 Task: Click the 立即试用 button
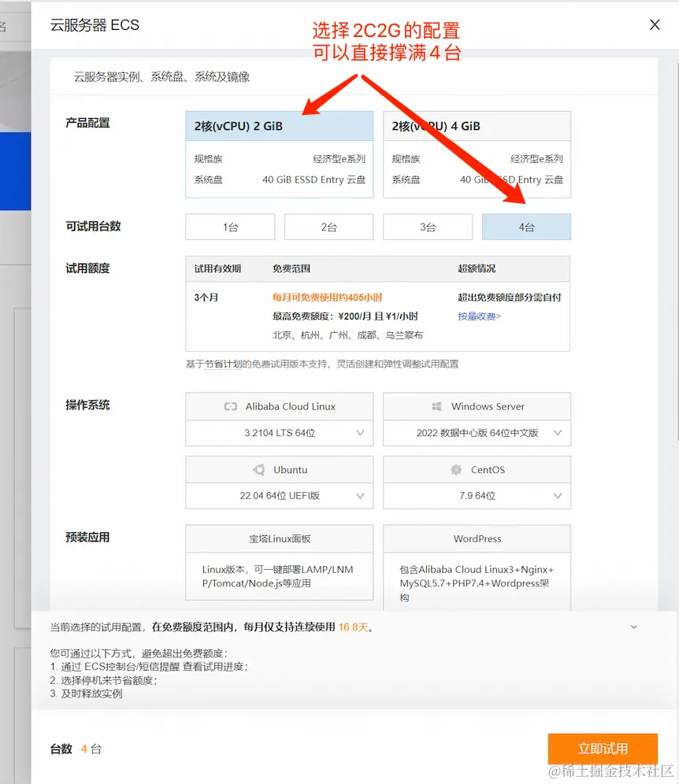(x=603, y=749)
